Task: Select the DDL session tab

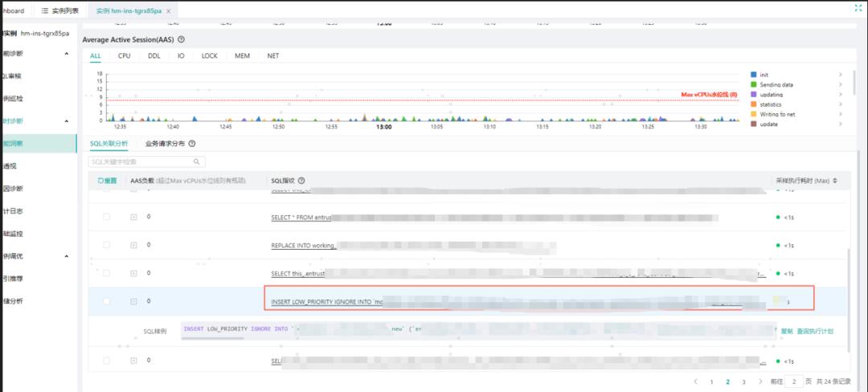Action: pyautogui.click(x=154, y=56)
